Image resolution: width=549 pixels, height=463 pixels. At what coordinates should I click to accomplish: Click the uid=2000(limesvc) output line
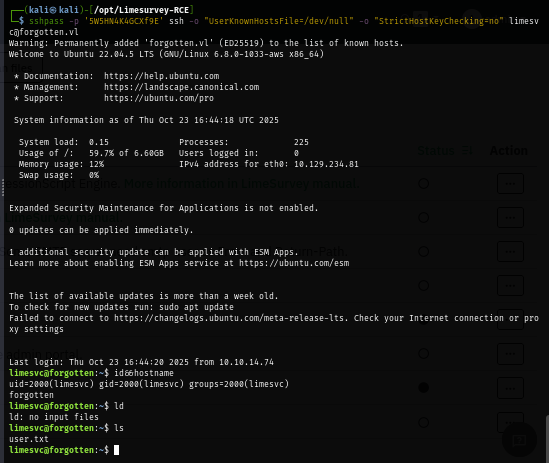pos(149,384)
